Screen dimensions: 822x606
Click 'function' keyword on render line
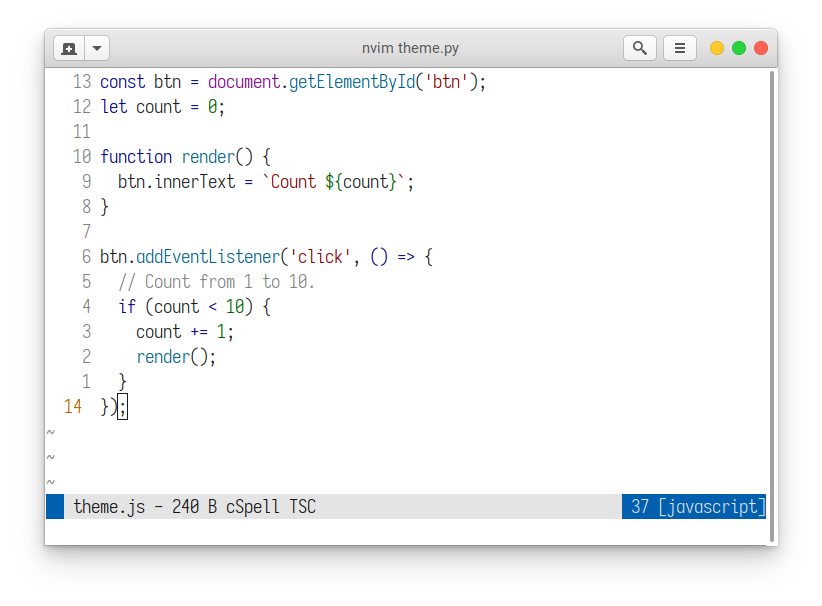coord(136,157)
